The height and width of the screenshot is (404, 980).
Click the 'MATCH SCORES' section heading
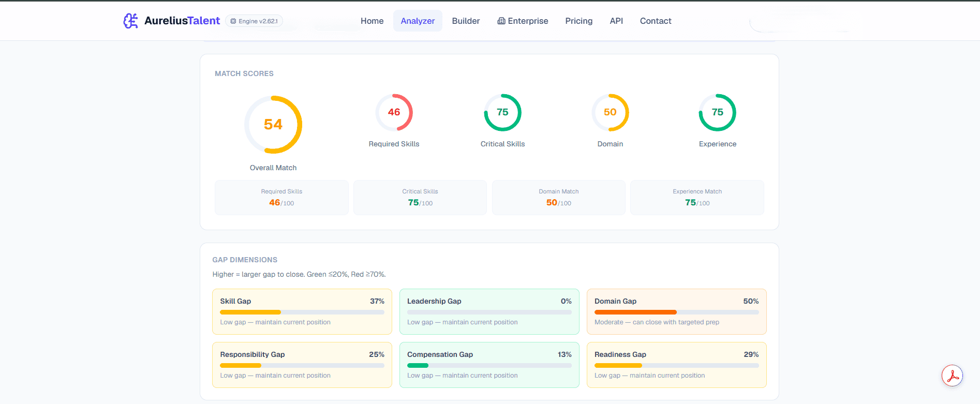[244, 73]
